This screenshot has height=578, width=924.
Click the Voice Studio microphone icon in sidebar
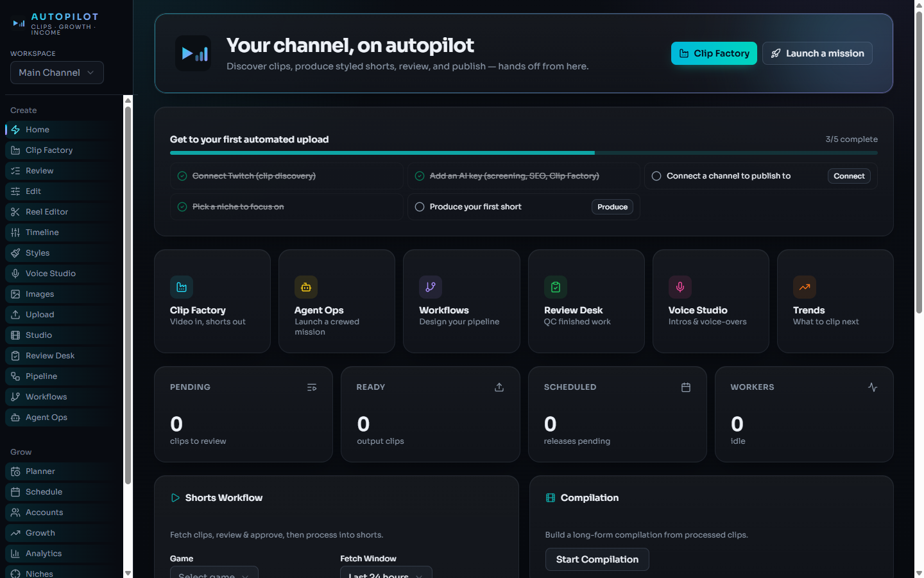[x=15, y=274]
